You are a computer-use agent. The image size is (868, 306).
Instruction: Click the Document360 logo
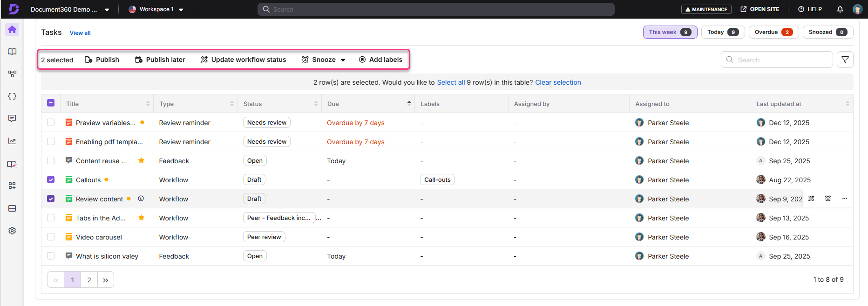[14, 9]
